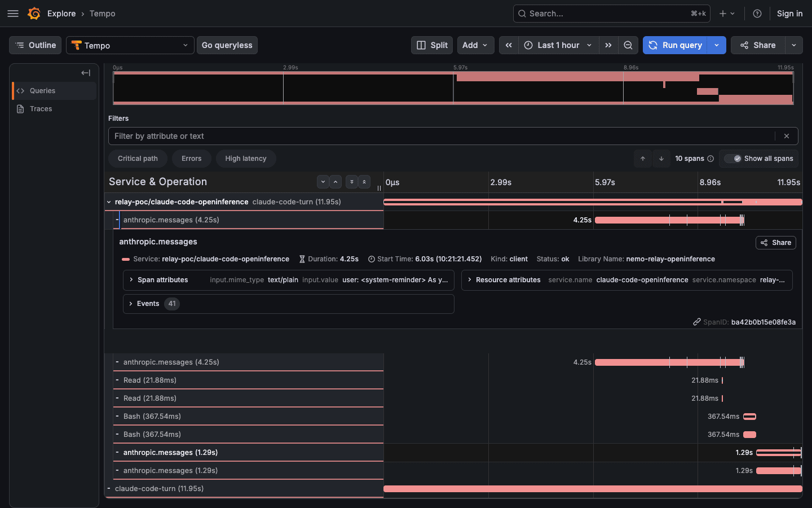Select second Bash (367.54ms) span row
This screenshot has width=812, height=508.
pos(248,435)
